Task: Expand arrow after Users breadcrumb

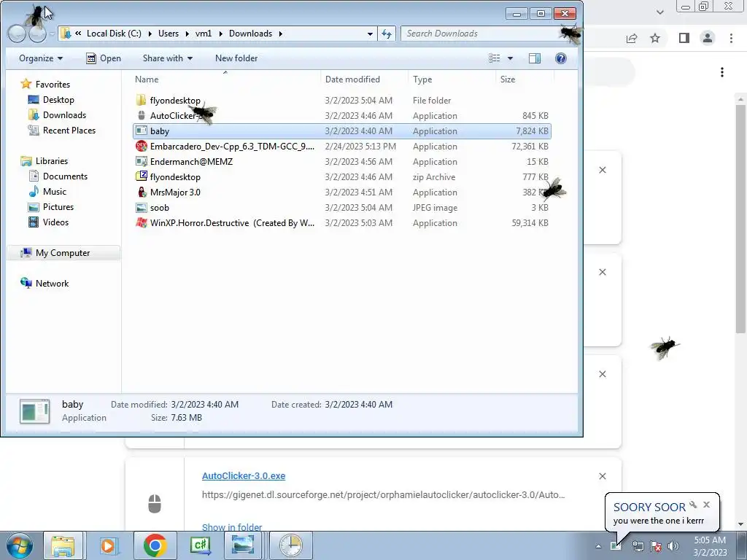Action: point(187,34)
